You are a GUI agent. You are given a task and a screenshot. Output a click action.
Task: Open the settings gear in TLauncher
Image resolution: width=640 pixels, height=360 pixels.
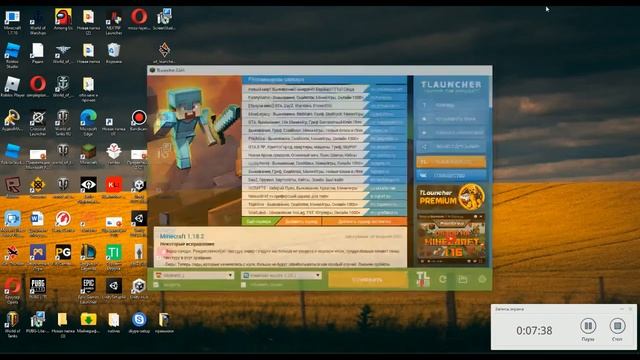click(x=482, y=280)
